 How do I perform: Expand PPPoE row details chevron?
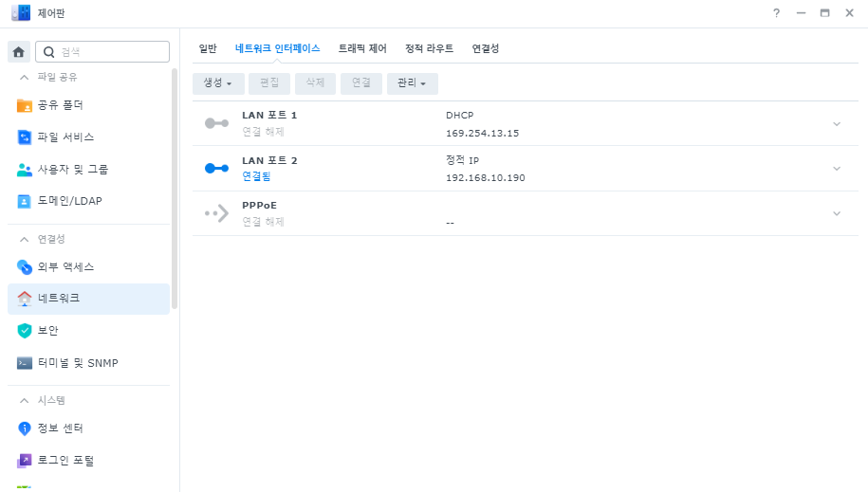coord(837,213)
